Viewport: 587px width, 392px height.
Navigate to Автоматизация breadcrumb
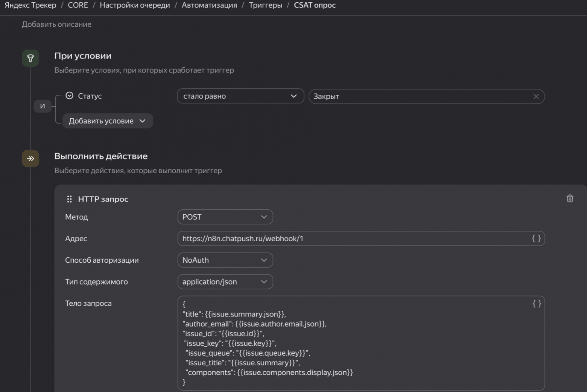click(209, 5)
